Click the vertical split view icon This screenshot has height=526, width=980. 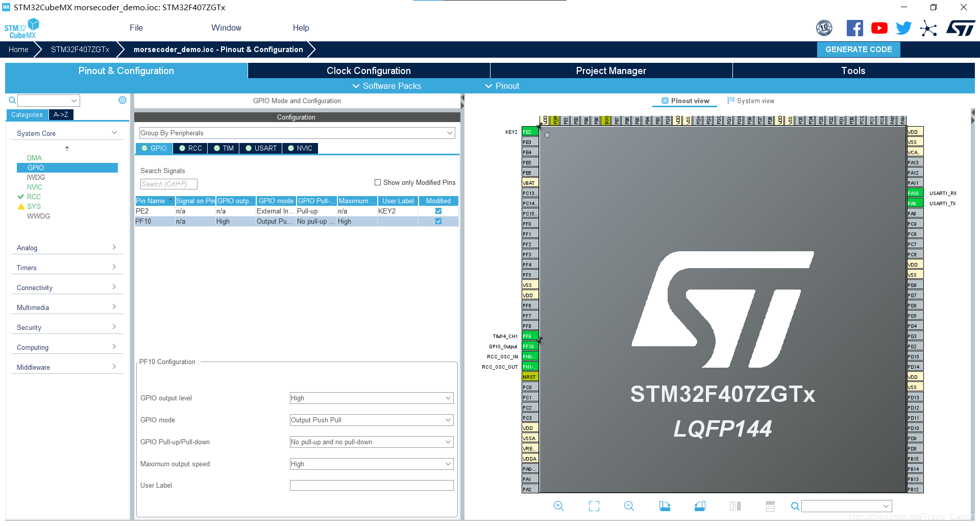coord(735,506)
